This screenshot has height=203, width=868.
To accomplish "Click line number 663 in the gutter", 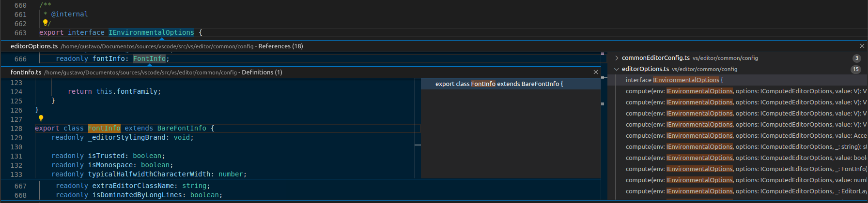I will pos(20,33).
